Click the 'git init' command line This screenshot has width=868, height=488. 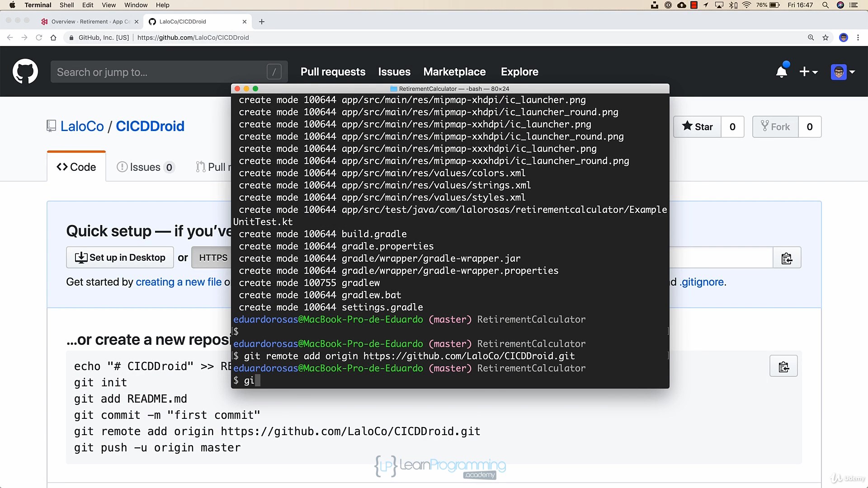pyautogui.click(x=100, y=383)
